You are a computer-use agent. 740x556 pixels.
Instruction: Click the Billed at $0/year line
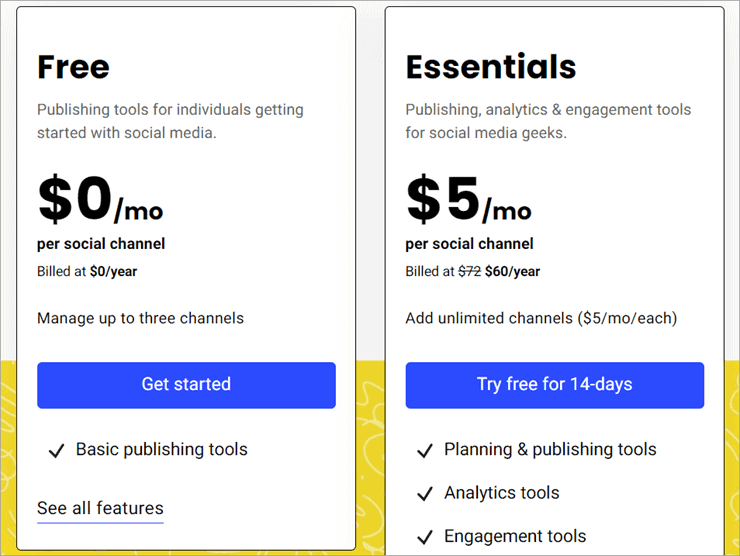pos(85,271)
